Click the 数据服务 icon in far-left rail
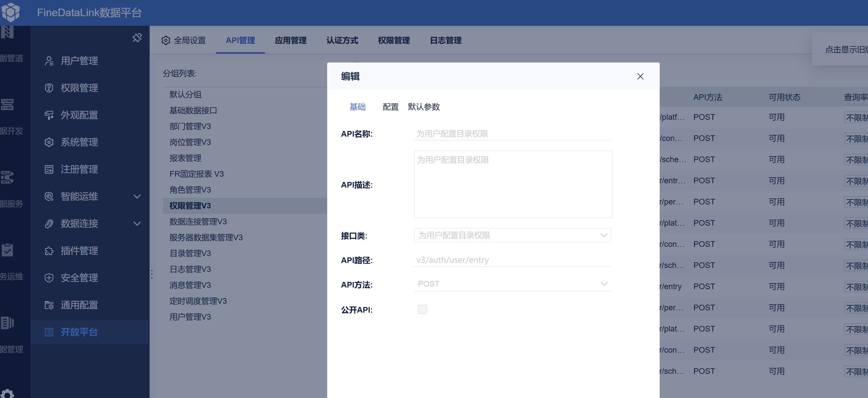The image size is (868, 398). coord(7,177)
